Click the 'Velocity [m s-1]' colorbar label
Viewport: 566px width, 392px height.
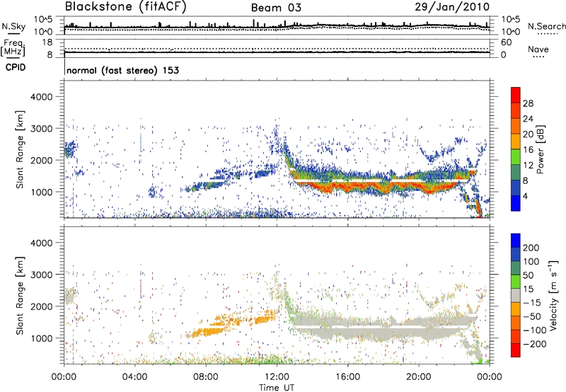tap(553, 295)
